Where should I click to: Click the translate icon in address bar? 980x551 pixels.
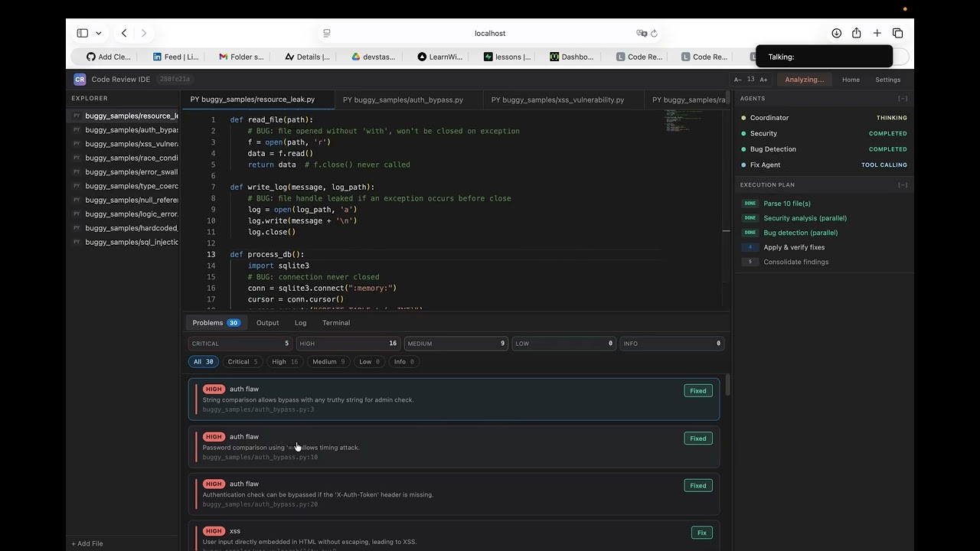[642, 33]
